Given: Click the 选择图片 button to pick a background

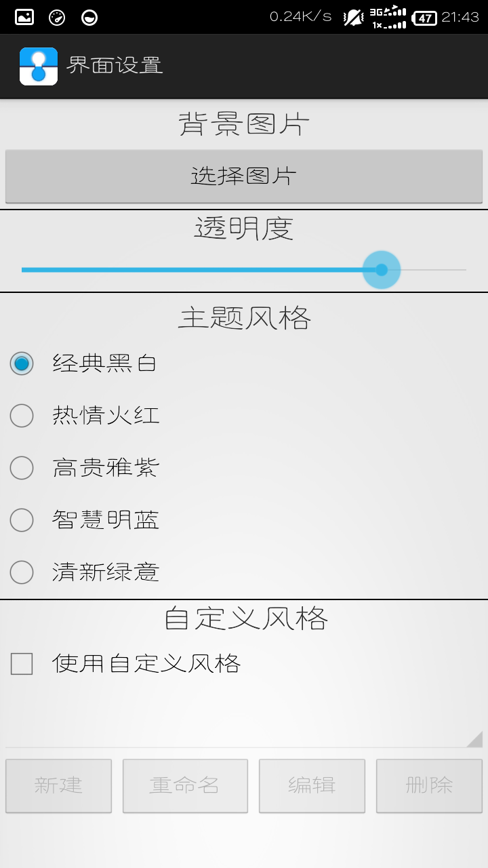Looking at the screenshot, I should 244,176.
